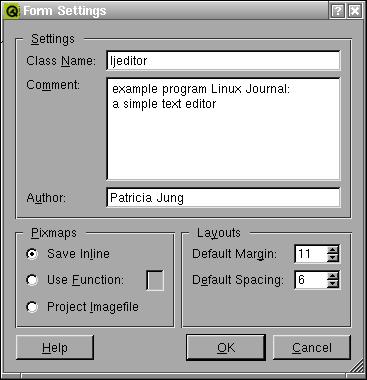Image resolution: width=367 pixels, height=380 pixels.
Task: Click the Qt Designer title bar icon
Action: coord(13,11)
